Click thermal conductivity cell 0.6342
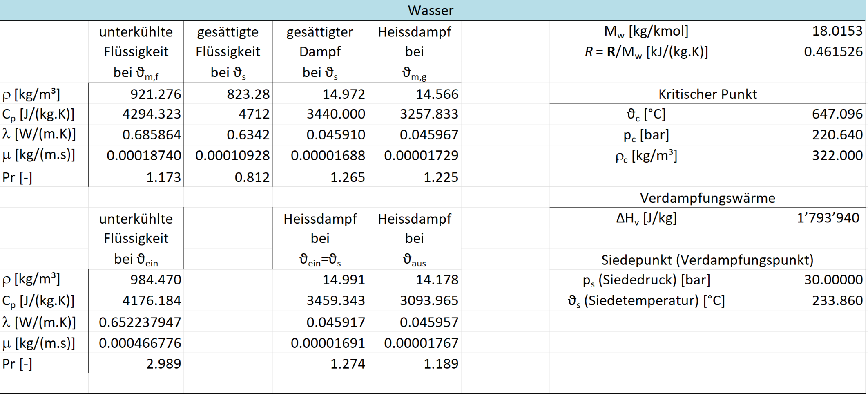This screenshot has height=394, width=868. coord(248,135)
